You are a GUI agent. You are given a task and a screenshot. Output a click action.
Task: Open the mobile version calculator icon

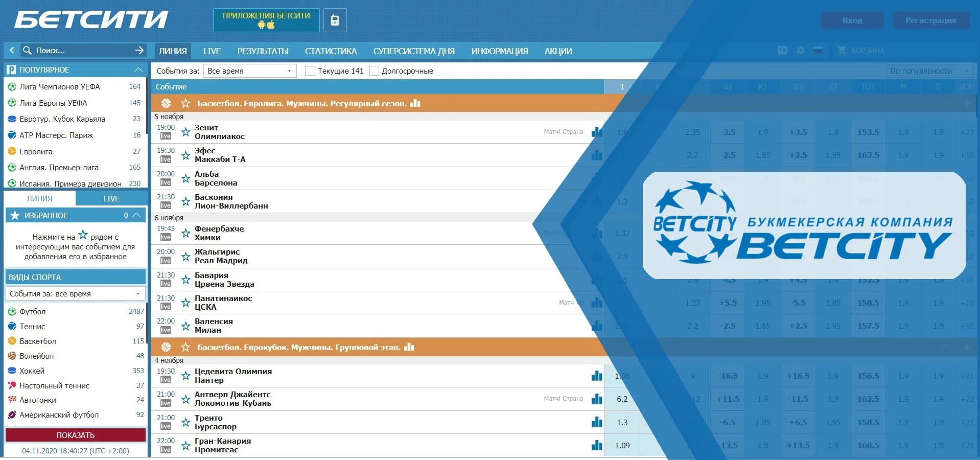[x=335, y=20]
